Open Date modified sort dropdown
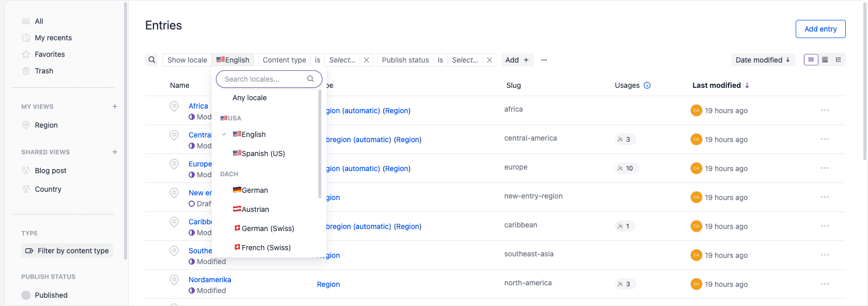Viewport: 868px width, 306px height. [x=763, y=60]
